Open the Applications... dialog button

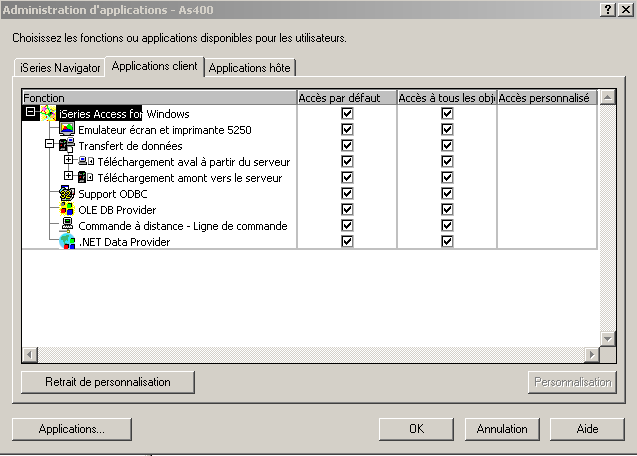coord(72,429)
